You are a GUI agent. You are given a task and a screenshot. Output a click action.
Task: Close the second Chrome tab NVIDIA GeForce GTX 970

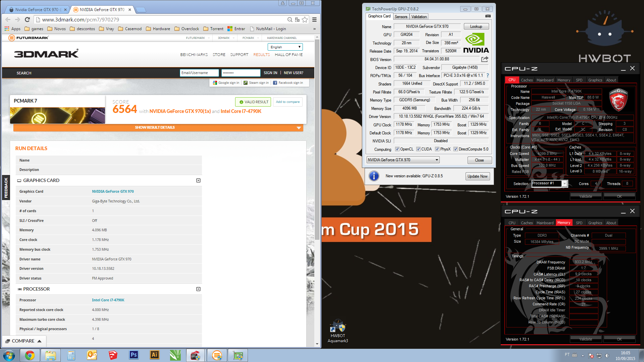pos(130,10)
